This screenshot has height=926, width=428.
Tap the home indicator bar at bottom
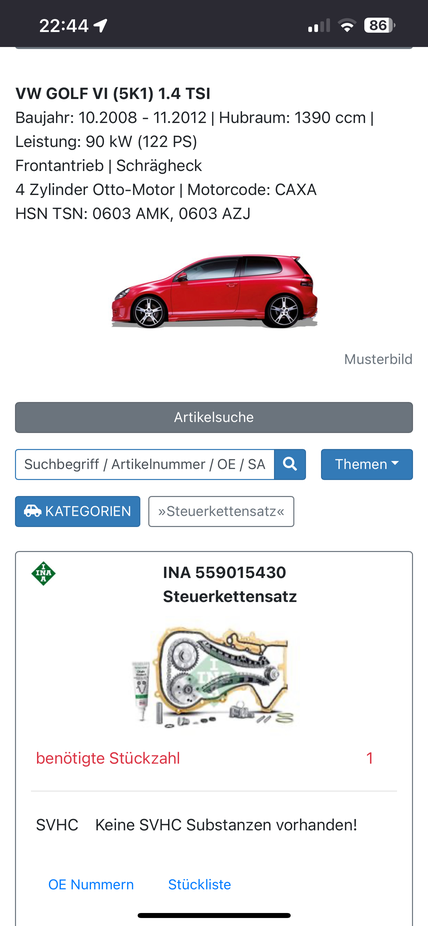(214, 915)
